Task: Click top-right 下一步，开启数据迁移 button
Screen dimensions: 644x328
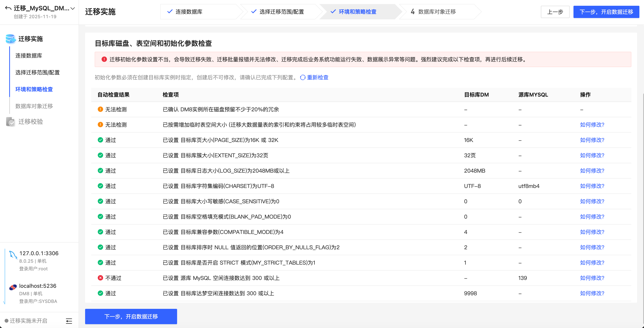Action: click(606, 12)
